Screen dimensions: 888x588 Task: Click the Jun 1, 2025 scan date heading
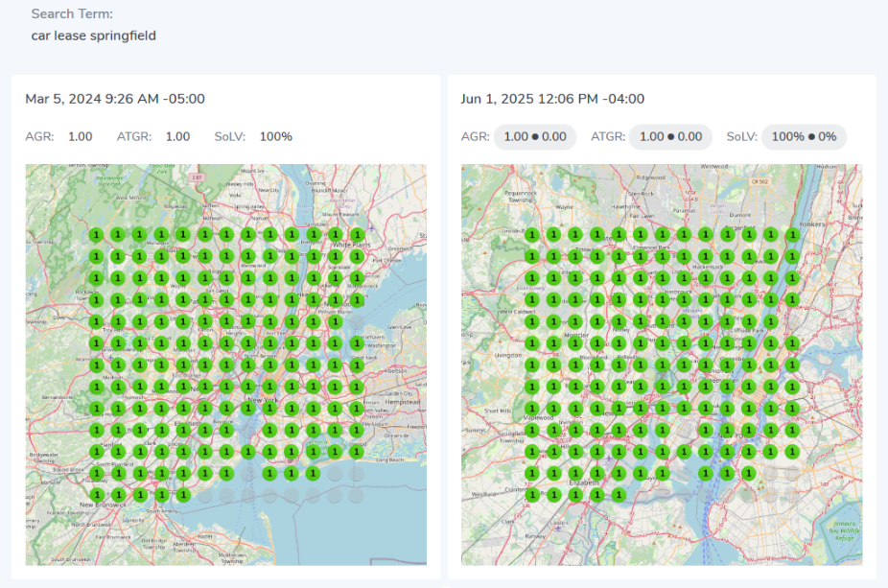coord(552,99)
